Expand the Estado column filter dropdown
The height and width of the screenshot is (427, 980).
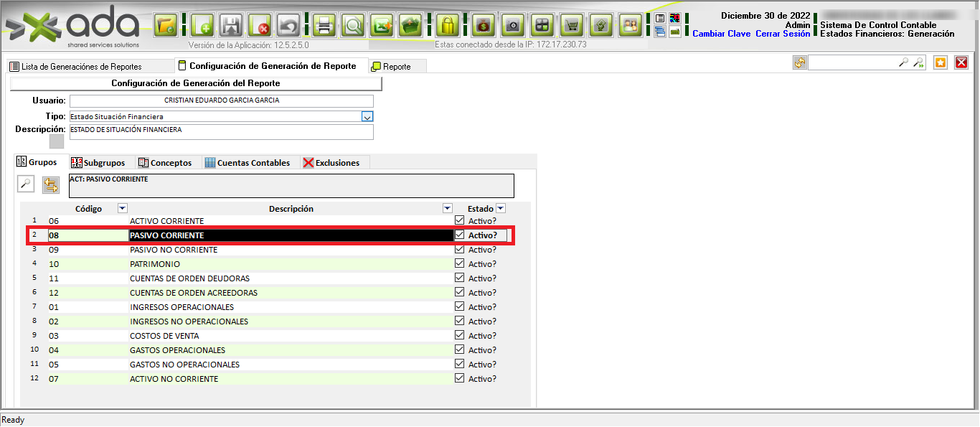(x=501, y=209)
